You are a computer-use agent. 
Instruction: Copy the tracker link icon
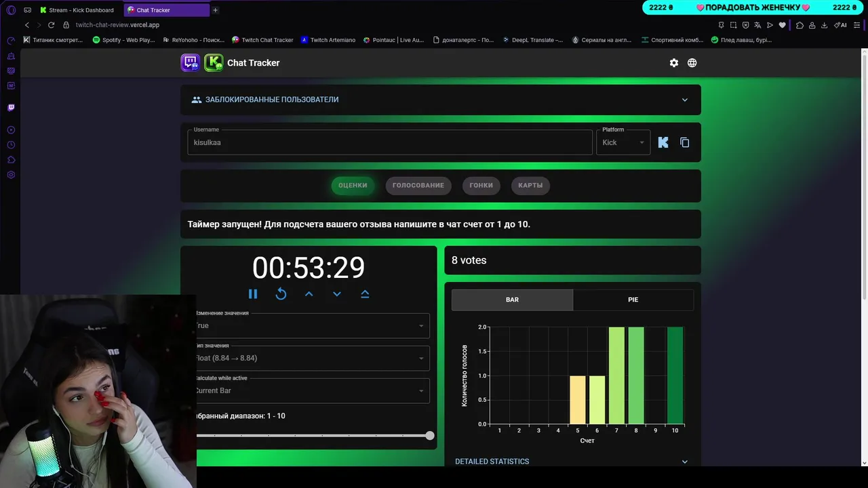pyautogui.click(x=684, y=142)
